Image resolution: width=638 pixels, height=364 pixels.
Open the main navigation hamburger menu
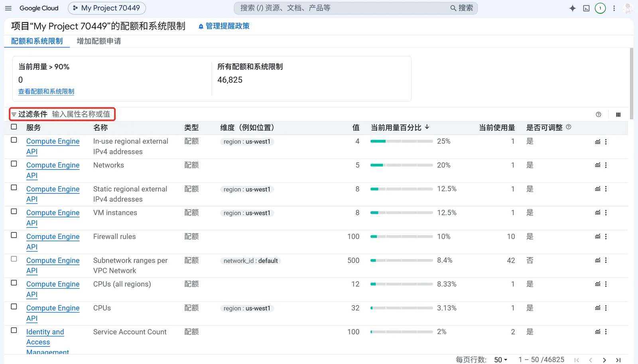[x=8, y=8]
